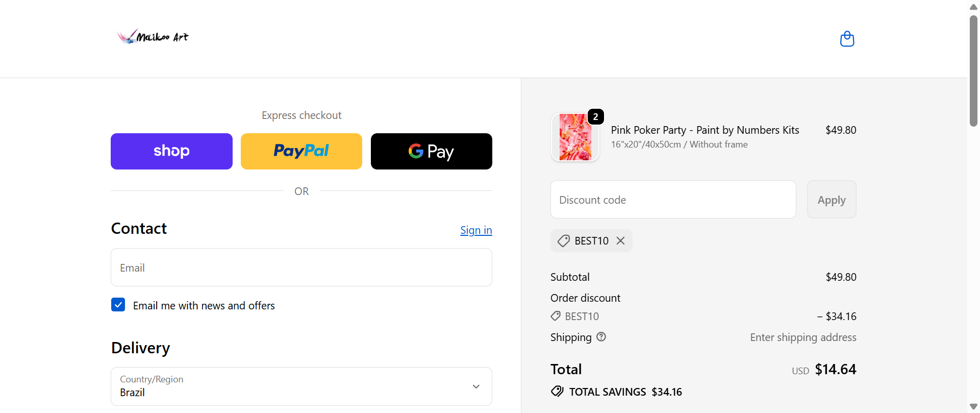Viewport: 980px width, 413px height.
Task: Remove the BEST10 discount code tag
Action: click(620, 240)
